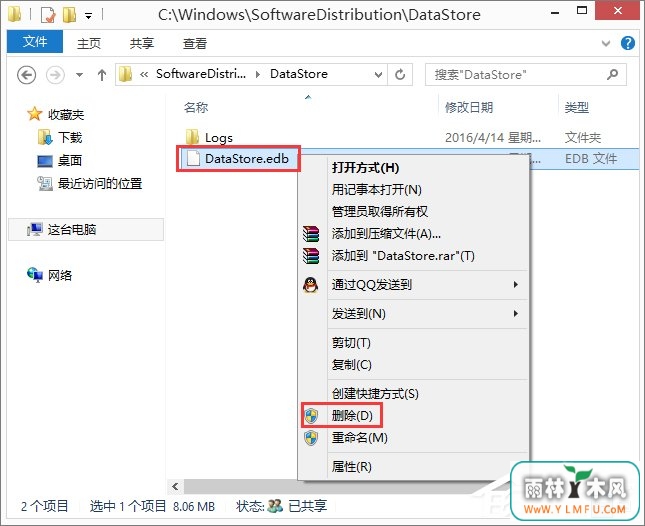
Task: Click the 桌面 desktop icon
Action: click(x=45, y=161)
